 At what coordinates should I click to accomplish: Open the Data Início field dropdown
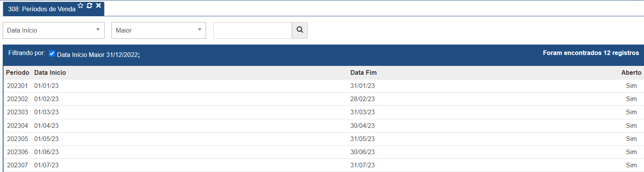pyautogui.click(x=53, y=30)
